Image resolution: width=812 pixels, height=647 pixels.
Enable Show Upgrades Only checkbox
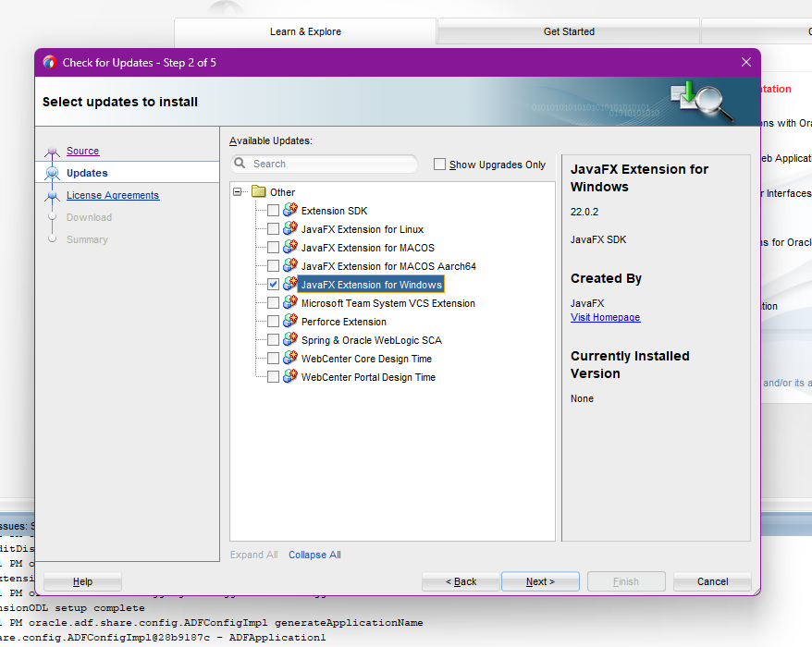coord(440,165)
